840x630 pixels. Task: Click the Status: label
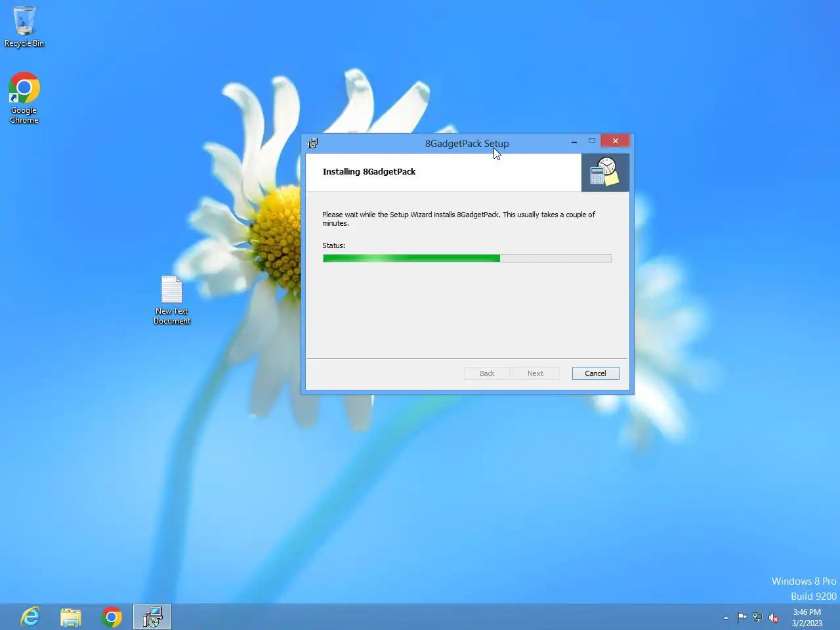pyautogui.click(x=333, y=245)
